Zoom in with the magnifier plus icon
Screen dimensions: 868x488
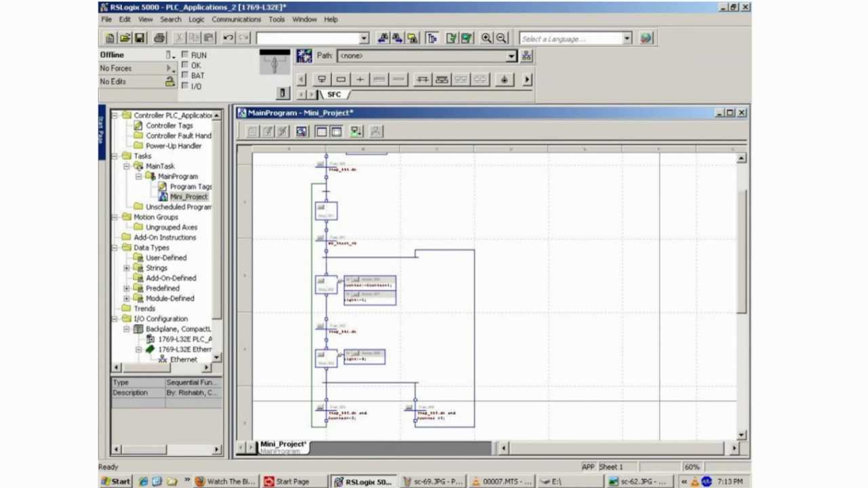point(487,39)
